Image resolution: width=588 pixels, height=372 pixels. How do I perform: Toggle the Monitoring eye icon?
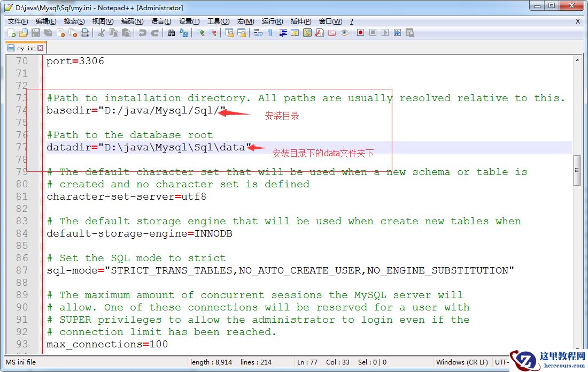coord(344,33)
